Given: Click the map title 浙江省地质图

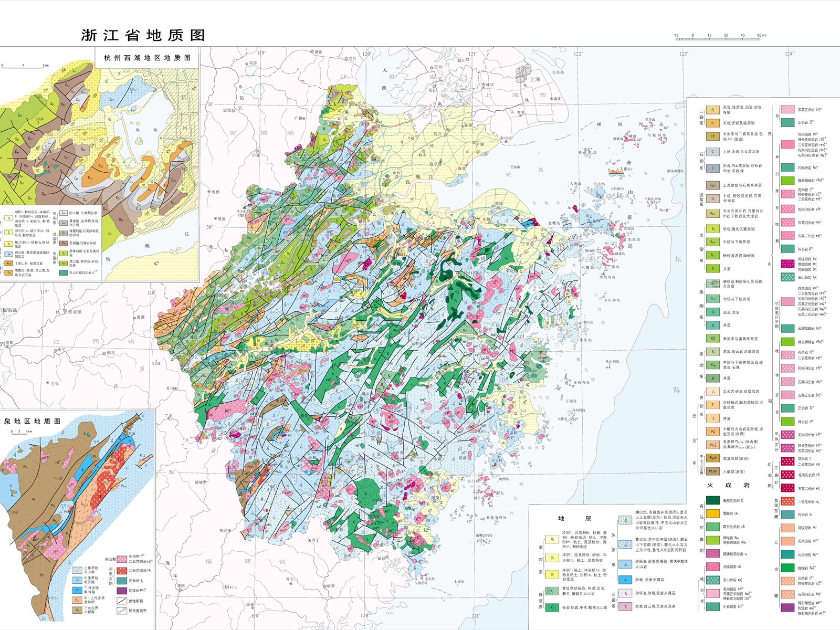Looking at the screenshot, I should pos(143,35).
